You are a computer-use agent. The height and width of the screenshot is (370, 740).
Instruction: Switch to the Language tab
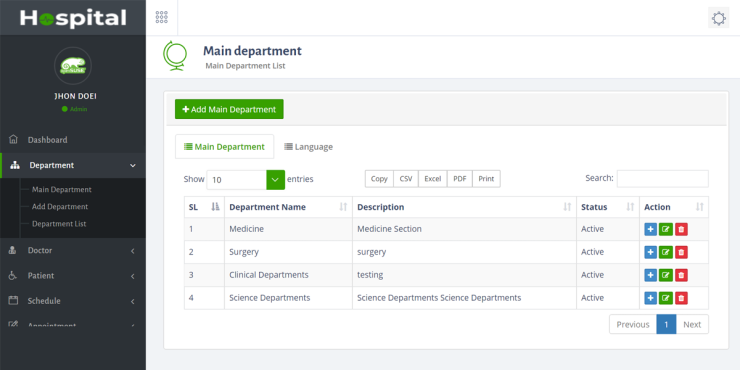pyautogui.click(x=308, y=147)
